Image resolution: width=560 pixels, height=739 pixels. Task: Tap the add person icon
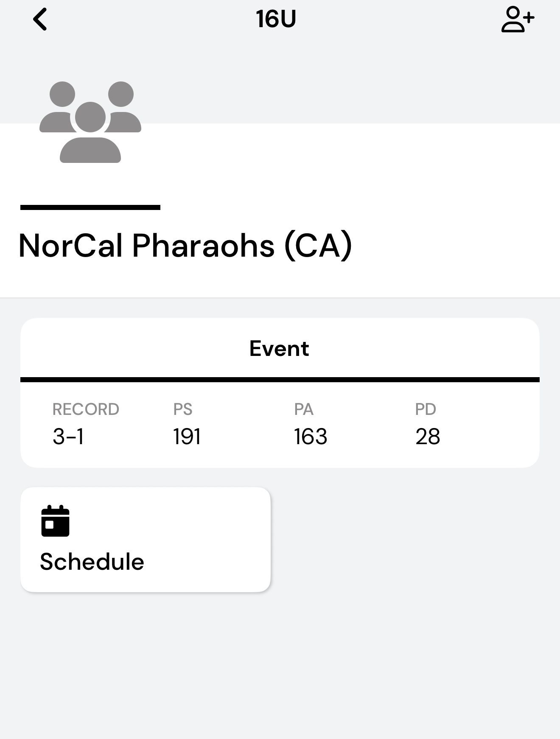click(x=517, y=20)
